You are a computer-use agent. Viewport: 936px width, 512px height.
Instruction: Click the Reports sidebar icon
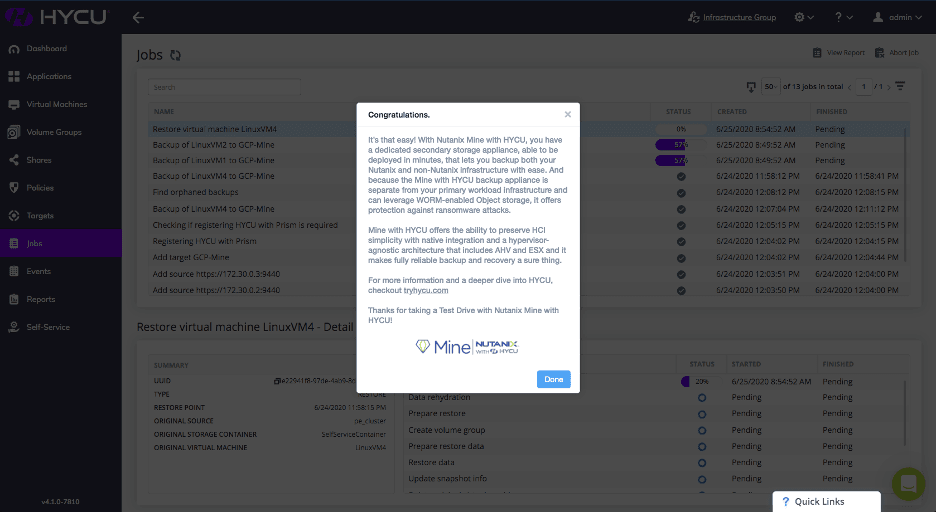14,300
